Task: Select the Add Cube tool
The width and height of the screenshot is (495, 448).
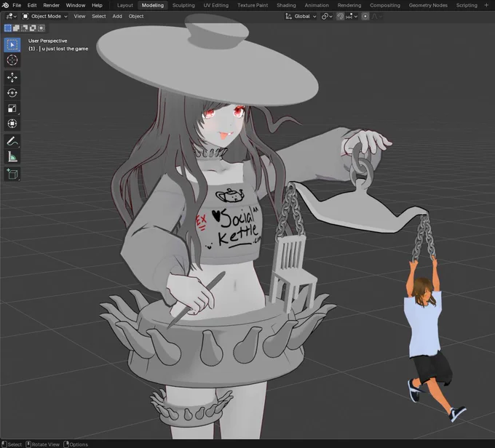Action: coord(12,174)
